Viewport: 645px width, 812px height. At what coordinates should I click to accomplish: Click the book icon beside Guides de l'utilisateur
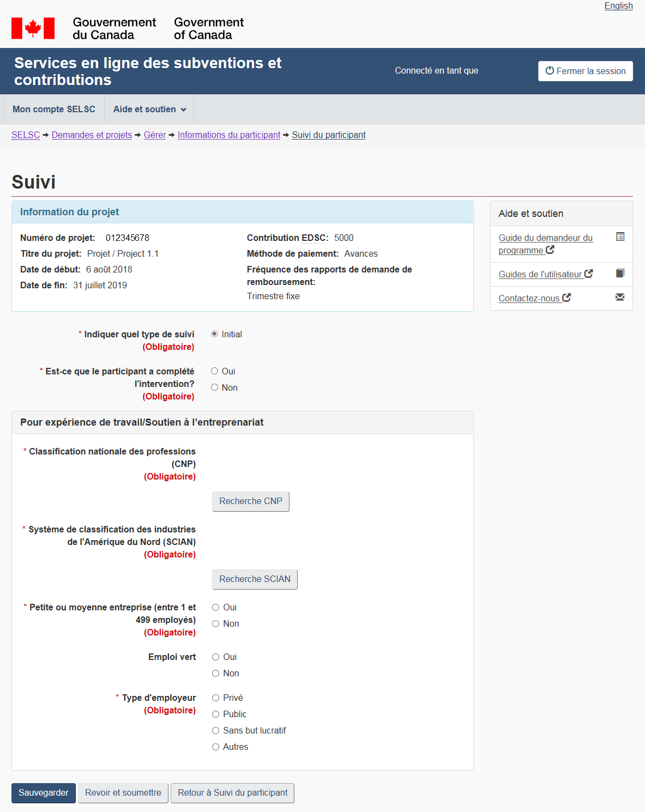pyautogui.click(x=620, y=273)
